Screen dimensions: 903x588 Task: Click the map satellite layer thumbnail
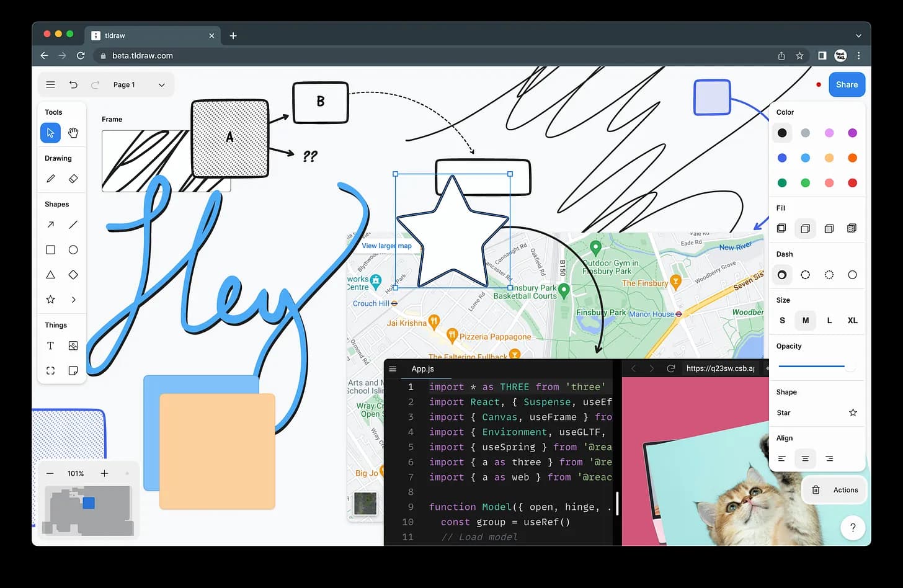(365, 504)
